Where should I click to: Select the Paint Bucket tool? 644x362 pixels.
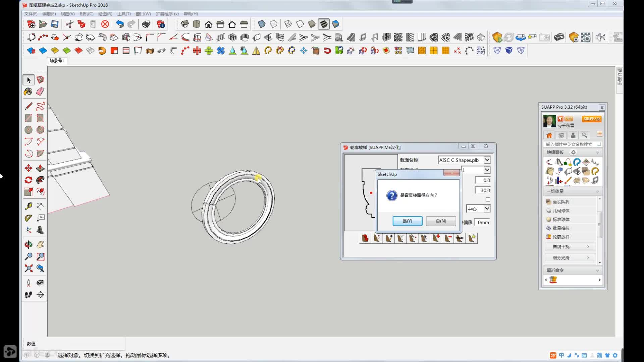tap(29, 92)
